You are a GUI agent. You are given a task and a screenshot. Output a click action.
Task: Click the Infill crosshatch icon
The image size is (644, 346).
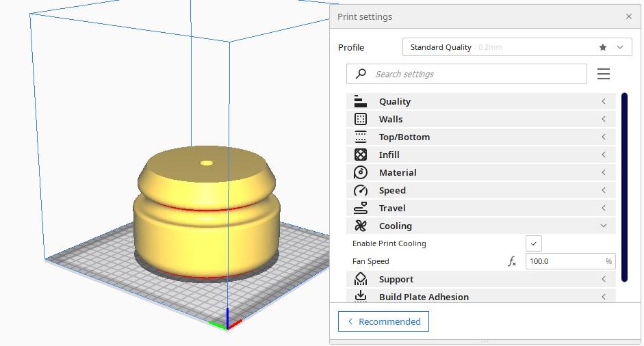(x=360, y=155)
